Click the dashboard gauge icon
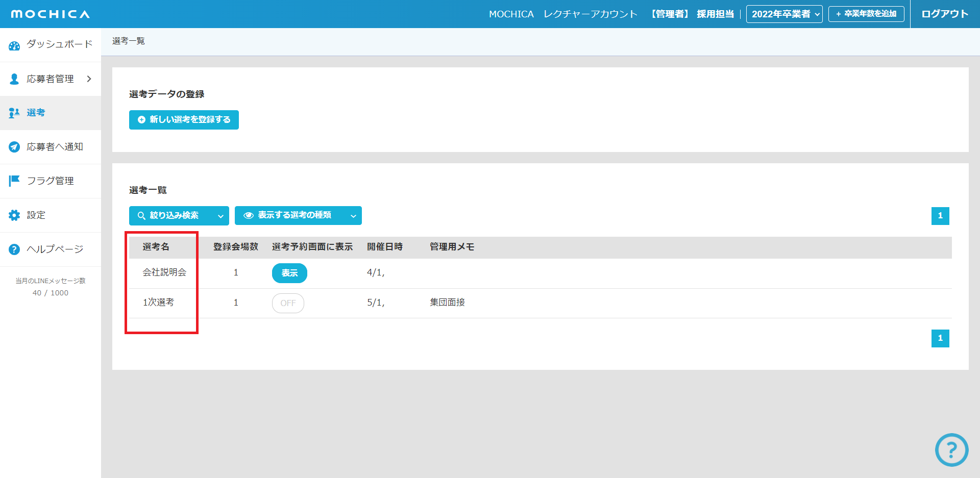Image resolution: width=980 pixels, height=478 pixels. point(14,45)
